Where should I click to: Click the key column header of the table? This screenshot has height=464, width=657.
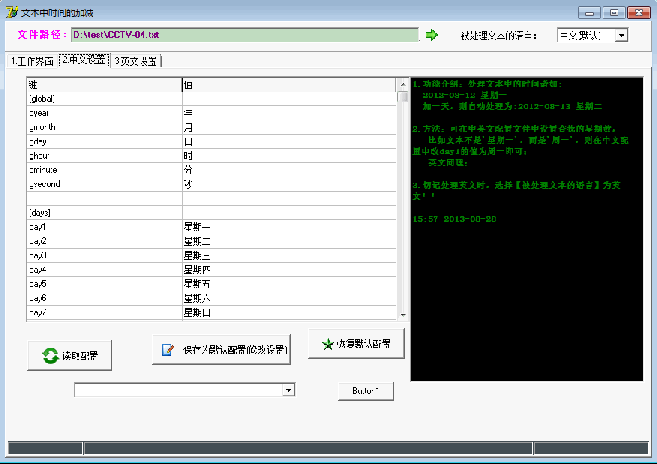[x=104, y=85]
